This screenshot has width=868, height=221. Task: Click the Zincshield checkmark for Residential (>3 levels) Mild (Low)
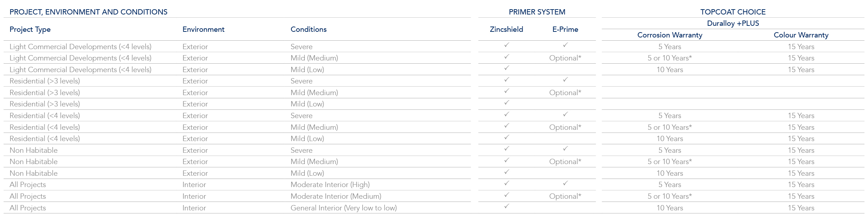click(506, 103)
